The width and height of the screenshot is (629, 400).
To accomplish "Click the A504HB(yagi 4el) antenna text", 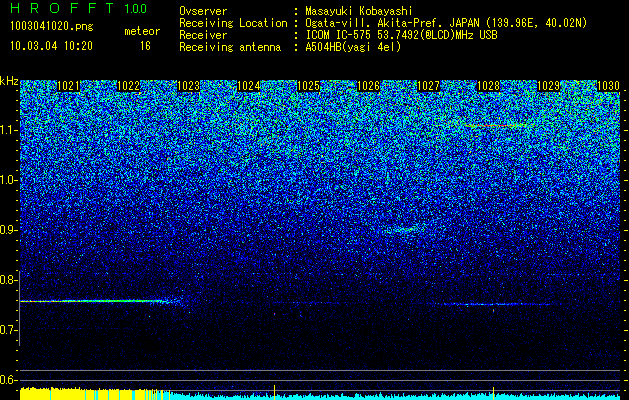I will (353, 47).
